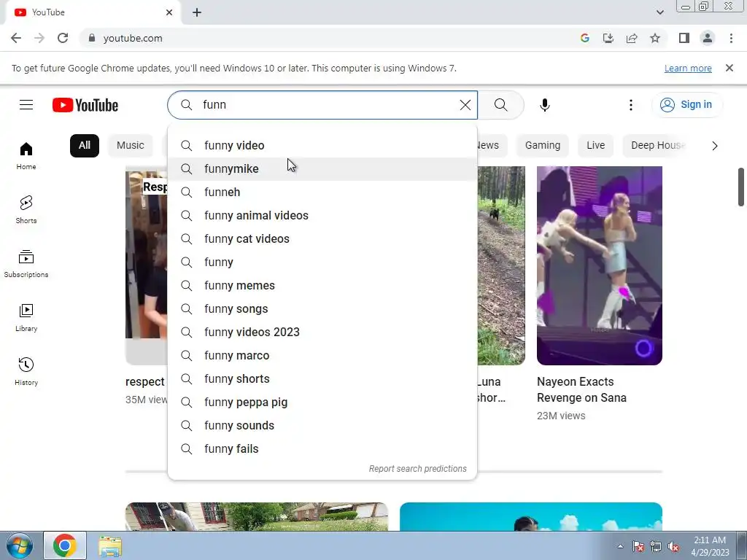The width and height of the screenshot is (747, 560).
Task: Open the Chrome profile avatar
Action: [708, 38]
